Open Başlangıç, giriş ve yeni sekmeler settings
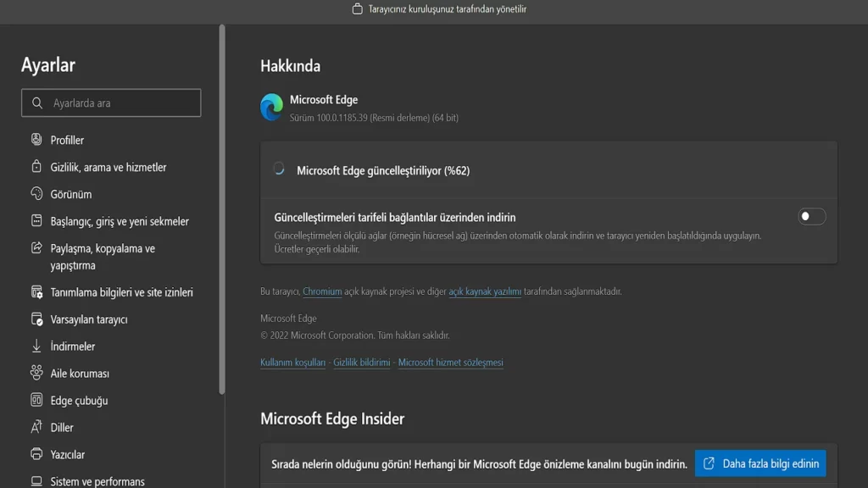This screenshot has width=868, height=488. click(x=120, y=221)
